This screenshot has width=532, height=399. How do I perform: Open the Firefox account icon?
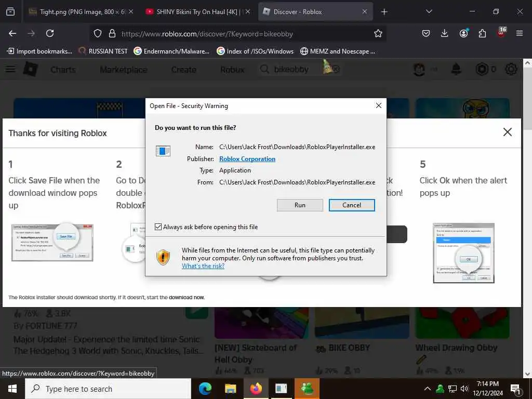[463, 33]
